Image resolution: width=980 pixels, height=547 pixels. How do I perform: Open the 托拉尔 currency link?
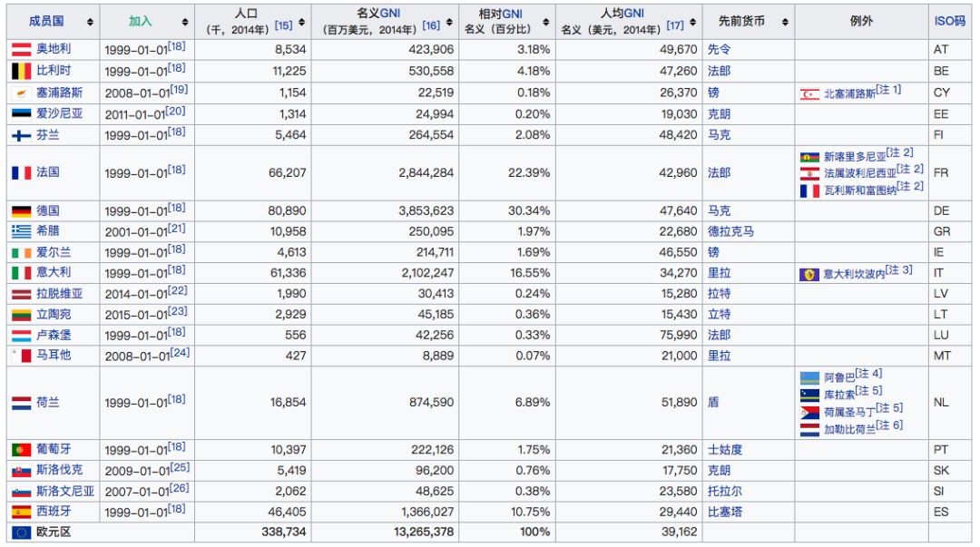click(725, 491)
